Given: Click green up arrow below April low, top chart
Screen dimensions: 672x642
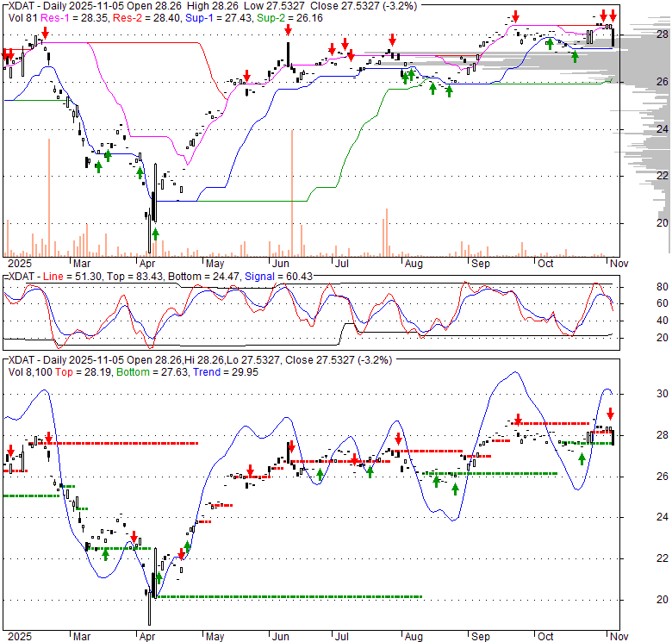Looking at the screenshot, I should click(155, 233).
